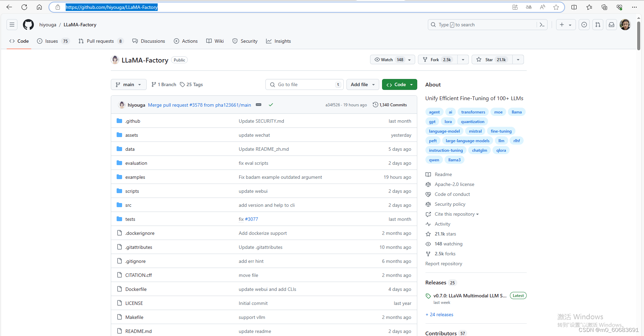The width and height of the screenshot is (644, 336).
Task: Open the src folder
Action: coord(128,205)
